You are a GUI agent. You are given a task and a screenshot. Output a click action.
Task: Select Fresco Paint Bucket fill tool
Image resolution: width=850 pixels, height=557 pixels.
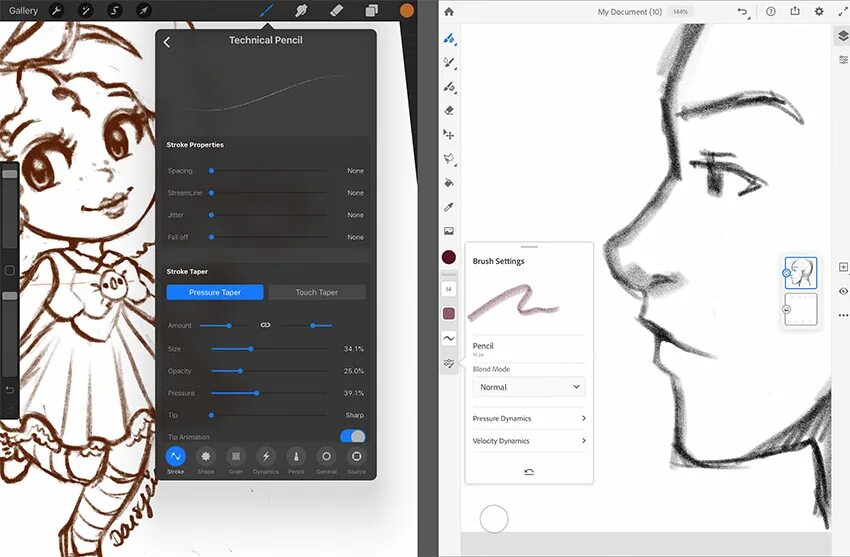[449, 183]
